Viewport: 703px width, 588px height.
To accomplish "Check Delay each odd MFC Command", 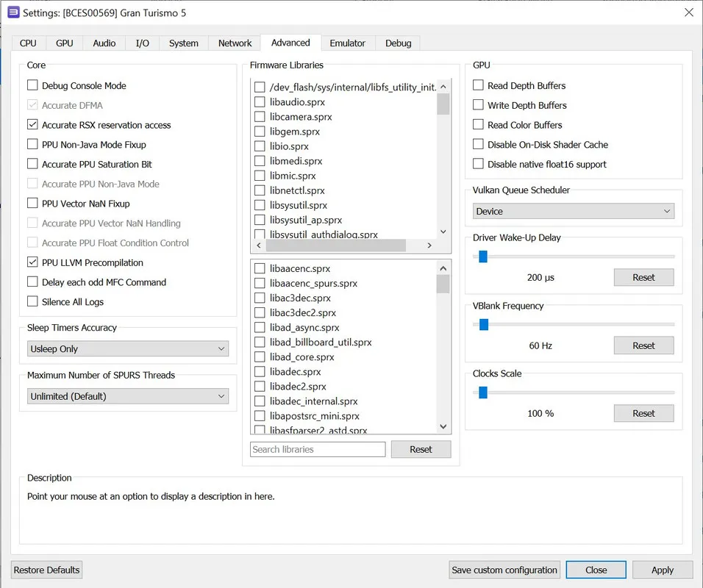I will (32, 282).
